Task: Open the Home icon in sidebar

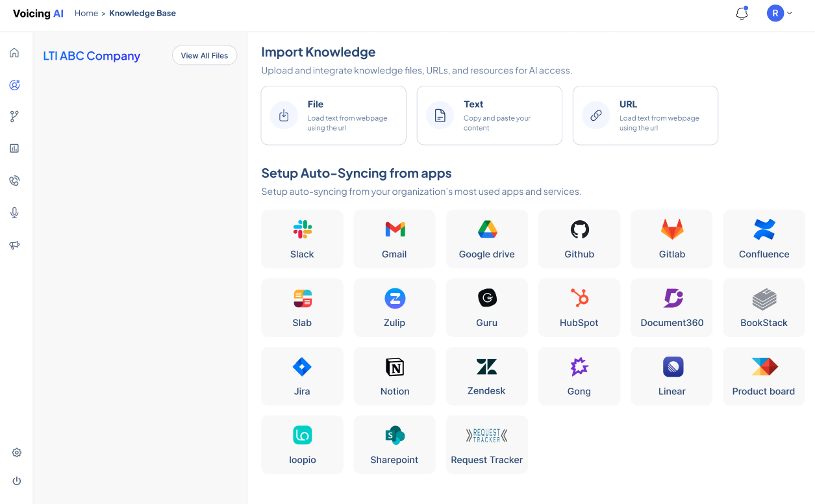Action: tap(14, 53)
